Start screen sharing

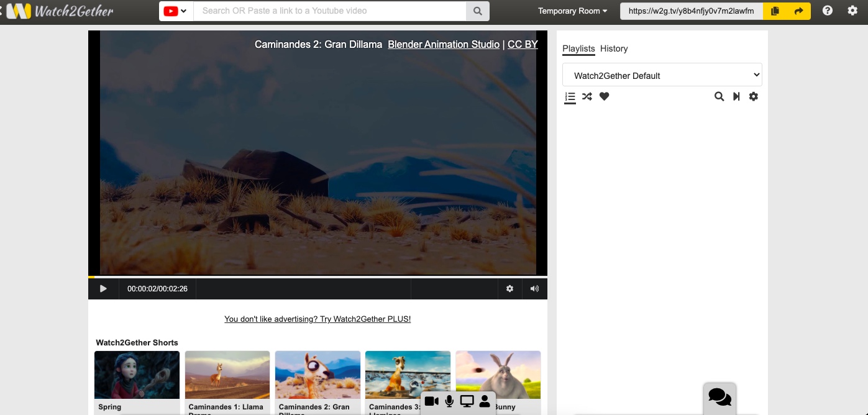tap(467, 401)
